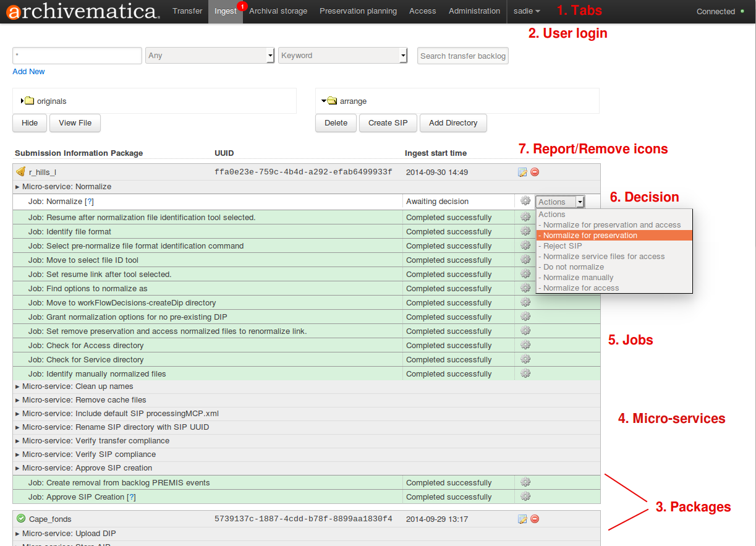
Task: Select Normalize for preservation option
Action: tap(590, 236)
